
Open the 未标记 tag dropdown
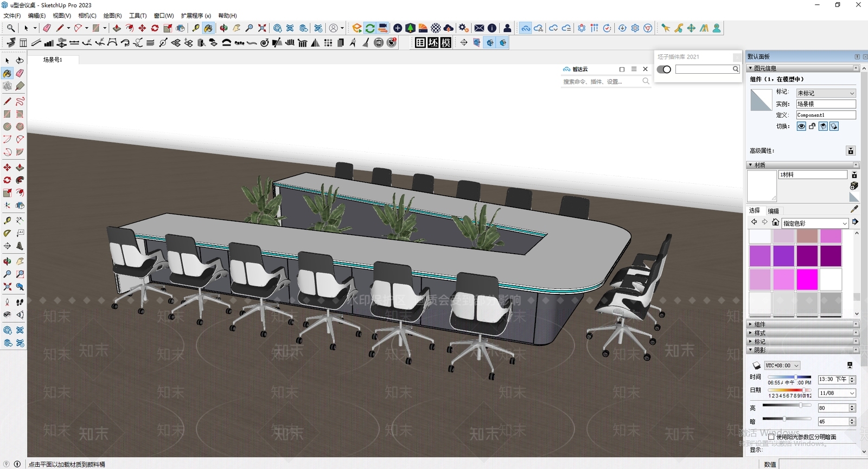(826, 93)
